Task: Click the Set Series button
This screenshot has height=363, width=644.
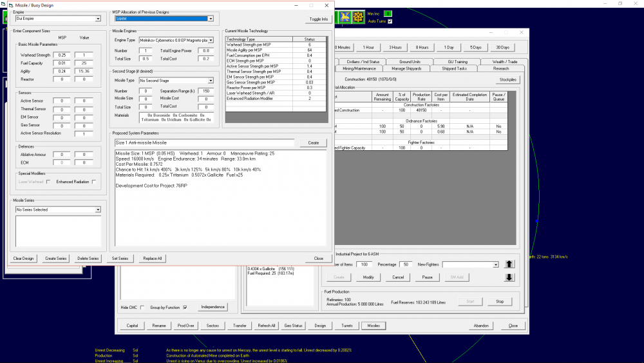Action: (120, 259)
